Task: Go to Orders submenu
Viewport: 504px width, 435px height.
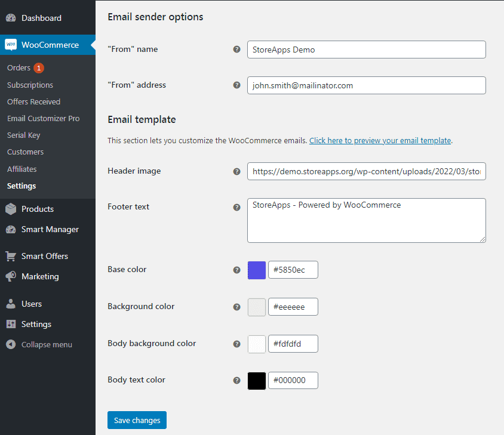Action: coord(19,68)
